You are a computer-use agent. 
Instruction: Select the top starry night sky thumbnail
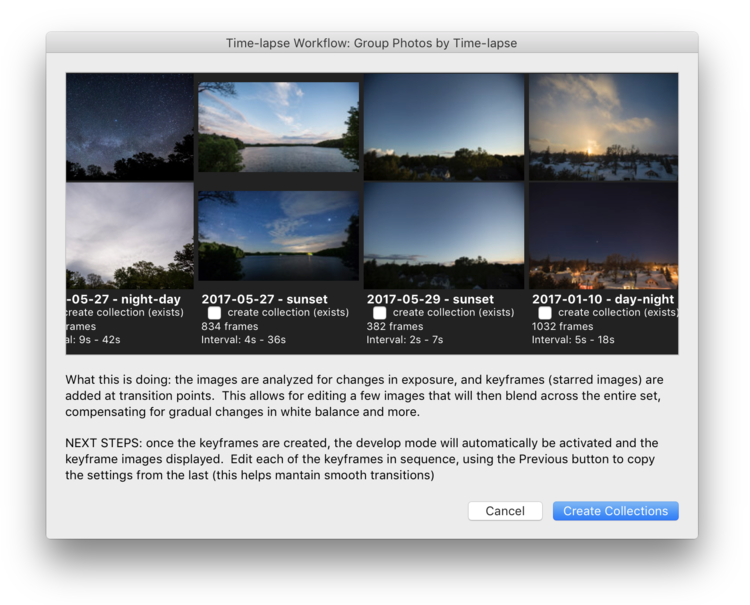coord(129,127)
